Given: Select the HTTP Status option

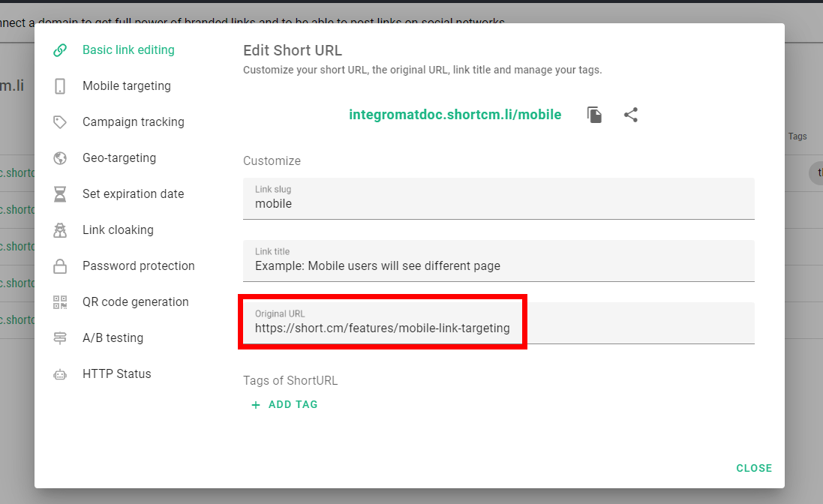Looking at the screenshot, I should coord(116,374).
